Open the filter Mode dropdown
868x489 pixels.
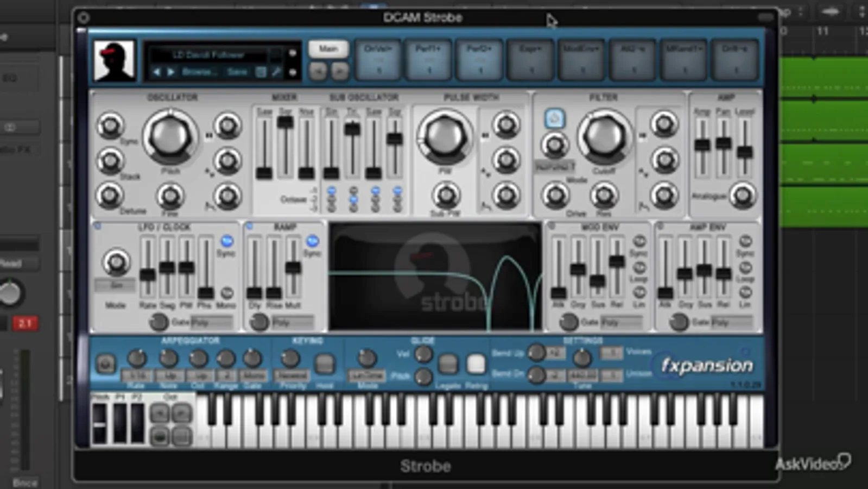coord(555,167)
